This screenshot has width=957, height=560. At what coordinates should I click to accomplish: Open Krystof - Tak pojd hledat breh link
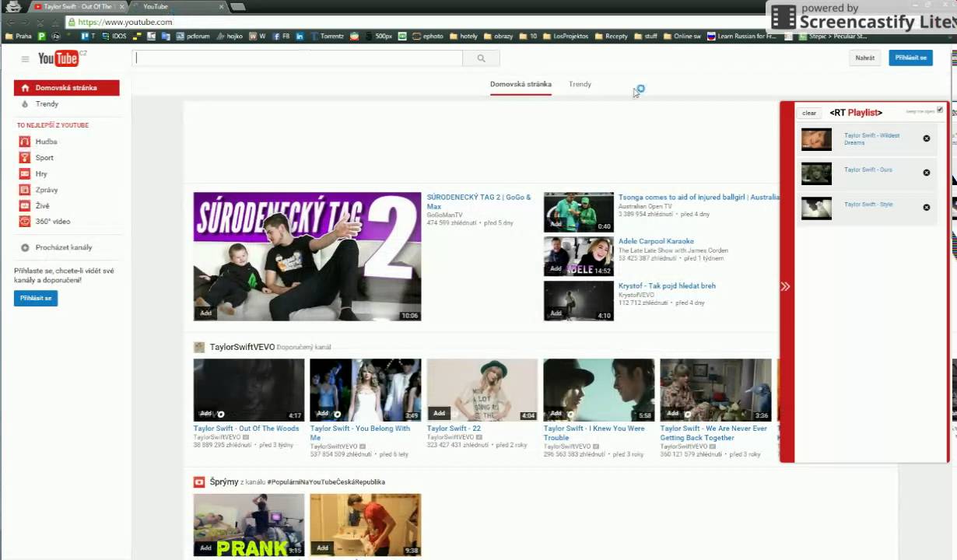pos(667,285)
